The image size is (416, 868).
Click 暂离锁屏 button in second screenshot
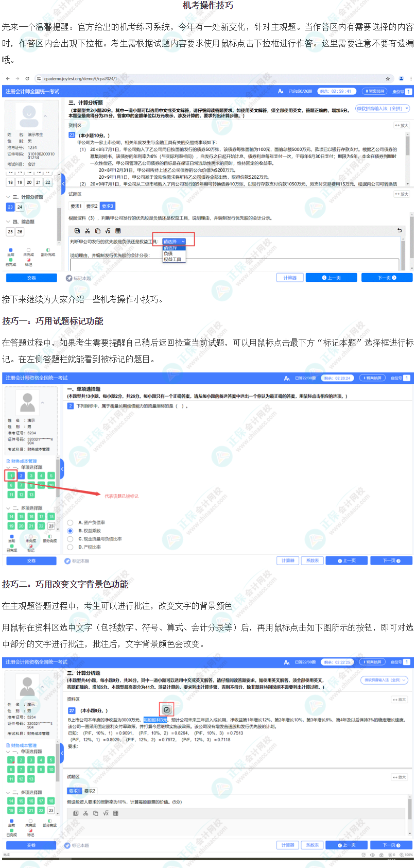[372, 378]
